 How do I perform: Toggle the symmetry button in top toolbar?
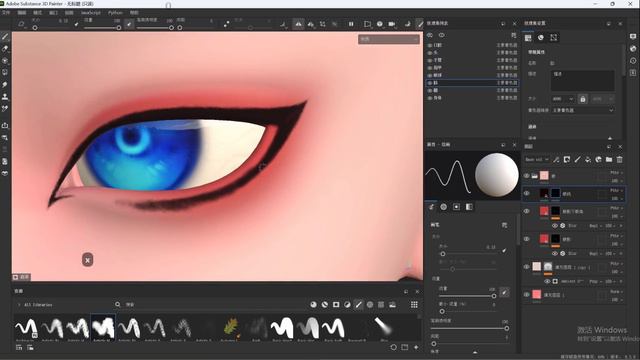coord(298,24)
